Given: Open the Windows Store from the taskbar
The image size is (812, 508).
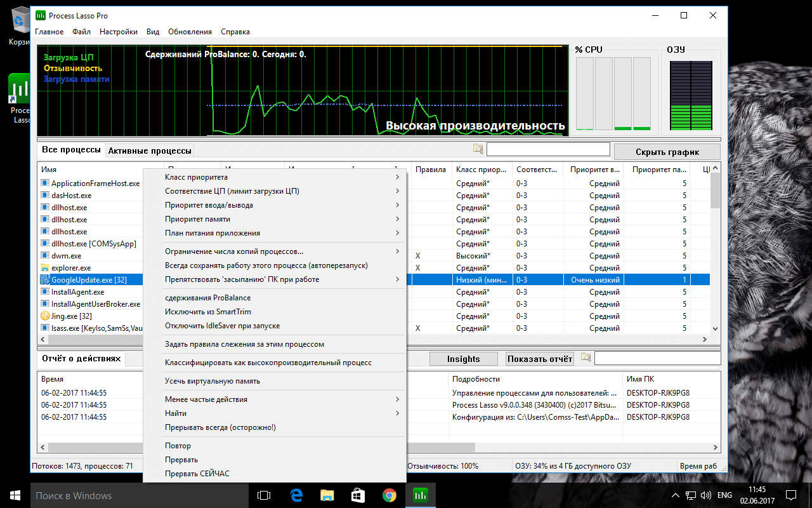Looking at the screenshot, I should 358,495.
